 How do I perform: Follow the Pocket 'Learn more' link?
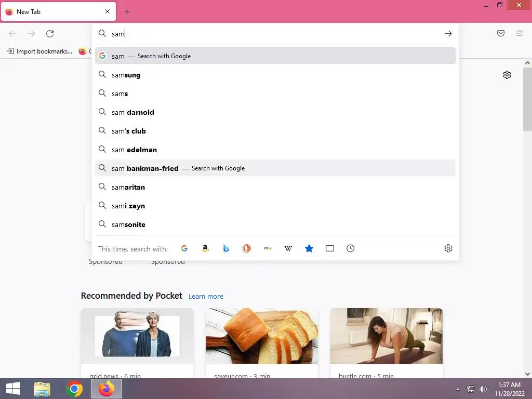(206, 296)
